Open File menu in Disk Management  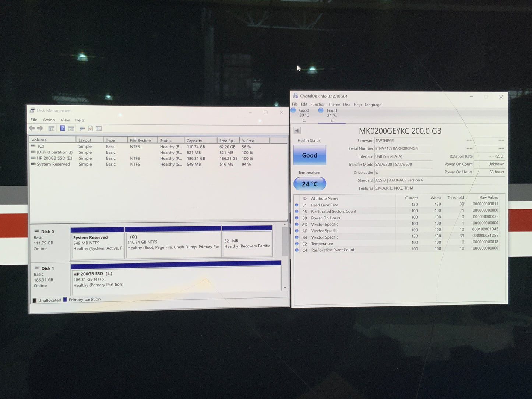tap(34, 120)
